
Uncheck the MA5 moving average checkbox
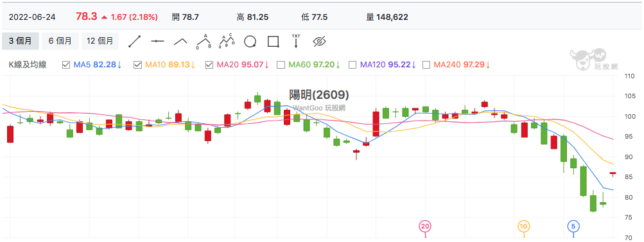pos(66,64)
